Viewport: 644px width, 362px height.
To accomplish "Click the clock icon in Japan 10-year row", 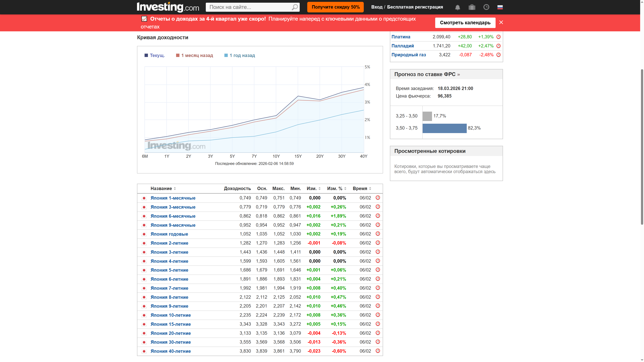I will [x=378, y=315].
